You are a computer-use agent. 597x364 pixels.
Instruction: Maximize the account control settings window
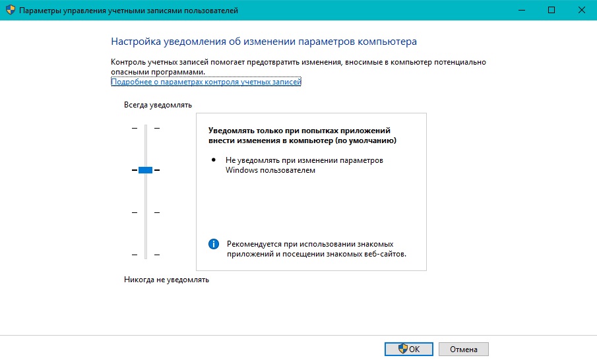point(551,11)
